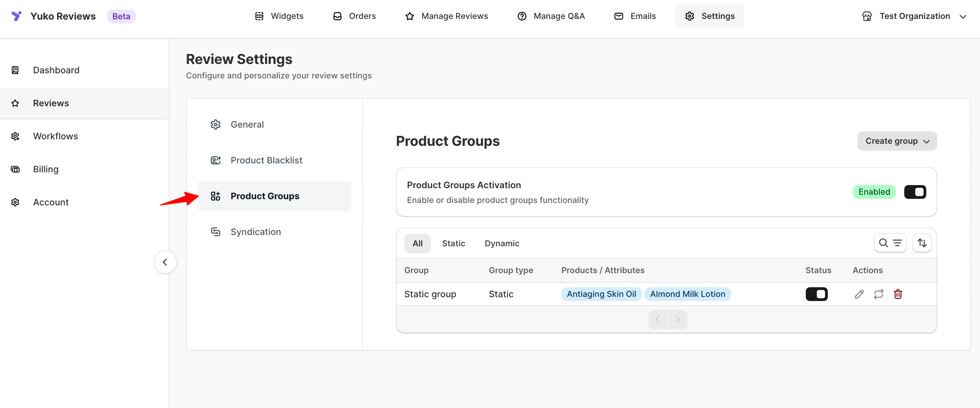Filter groups by Dynamic tab
Viewport: 980px width, 408px height.
coord(502,243)
